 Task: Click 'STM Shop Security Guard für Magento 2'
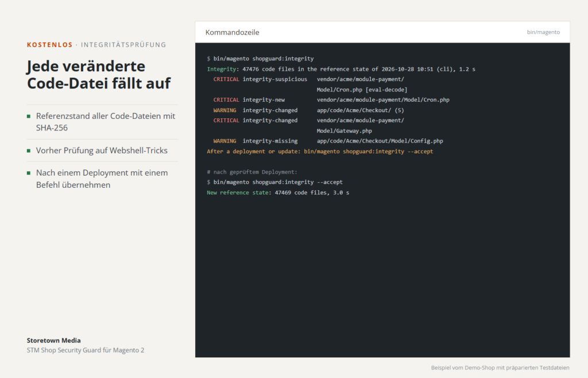click(86, 350)
